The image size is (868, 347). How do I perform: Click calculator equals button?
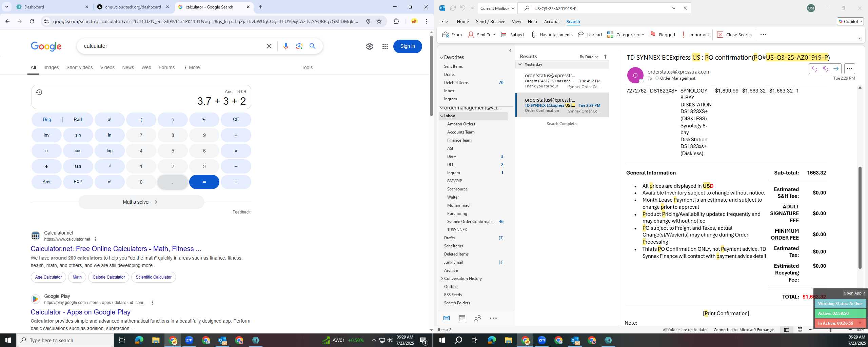pyautogui.click(x=204, y=182)
